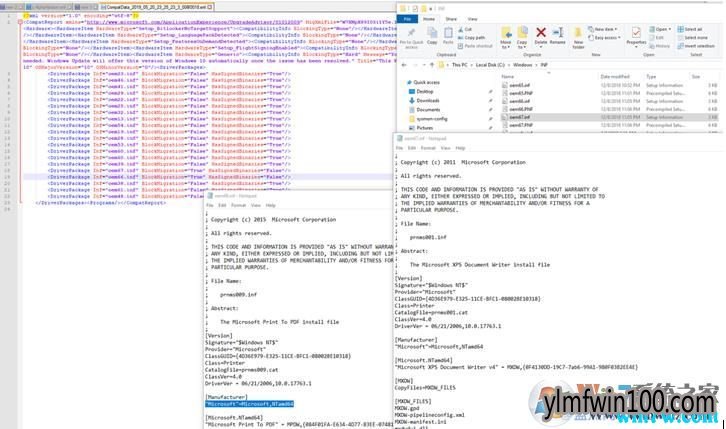Click the Explorer Forward arrow
Screen dimensions: 726x429
415,65
